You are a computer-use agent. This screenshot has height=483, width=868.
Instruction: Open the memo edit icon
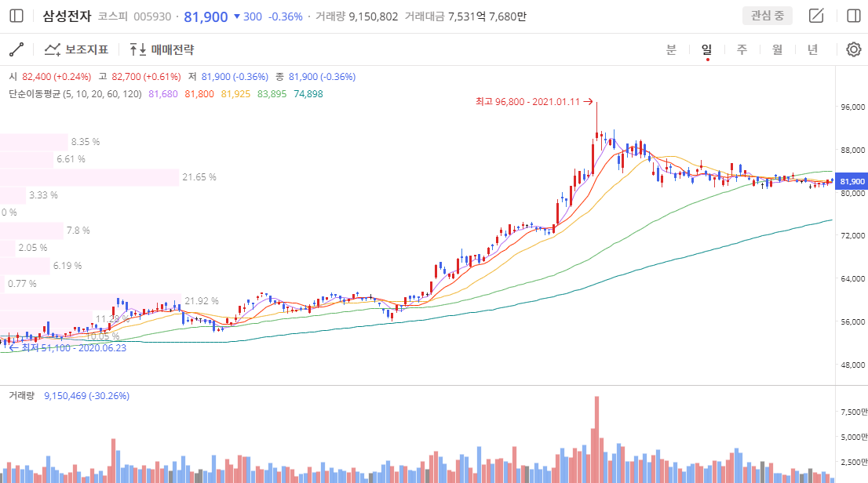click(816, 16)
